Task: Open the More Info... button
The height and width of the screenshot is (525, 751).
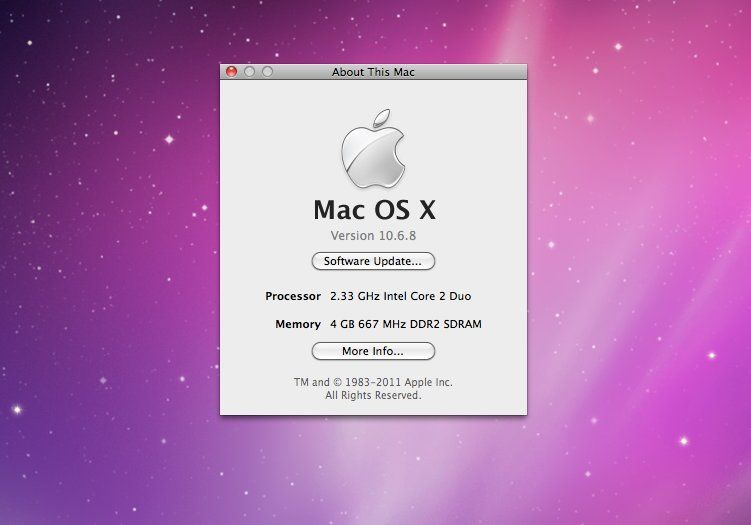Action: point(373,351)
